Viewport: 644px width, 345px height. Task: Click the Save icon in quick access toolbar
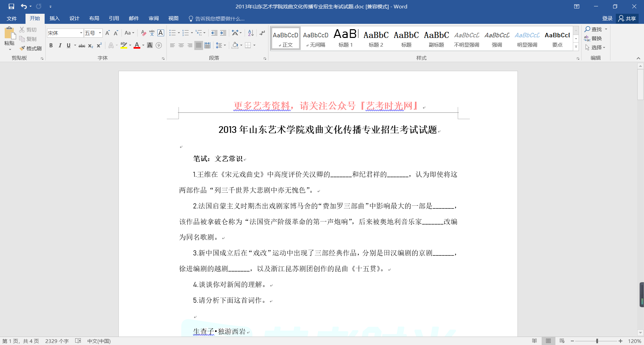coord(11,6)
